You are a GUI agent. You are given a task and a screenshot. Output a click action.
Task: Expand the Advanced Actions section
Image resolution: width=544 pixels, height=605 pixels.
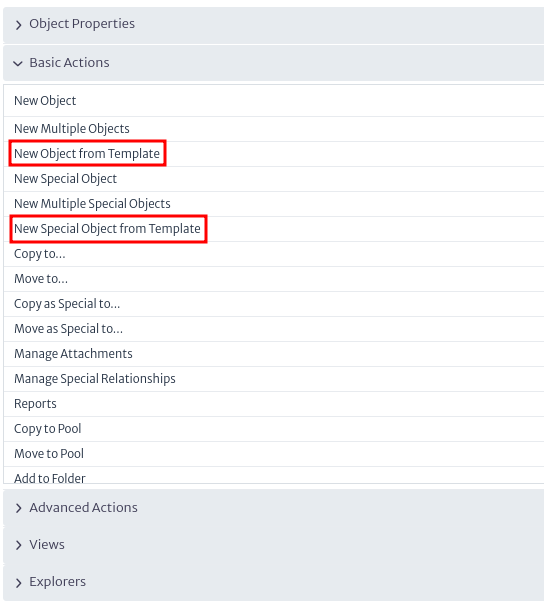click(274, 507)
